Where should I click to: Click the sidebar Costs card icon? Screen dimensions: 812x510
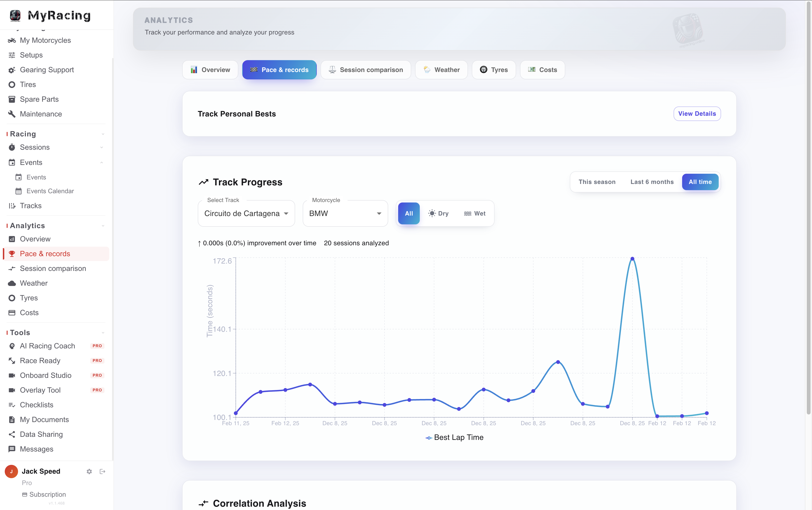tap(12, 313)
